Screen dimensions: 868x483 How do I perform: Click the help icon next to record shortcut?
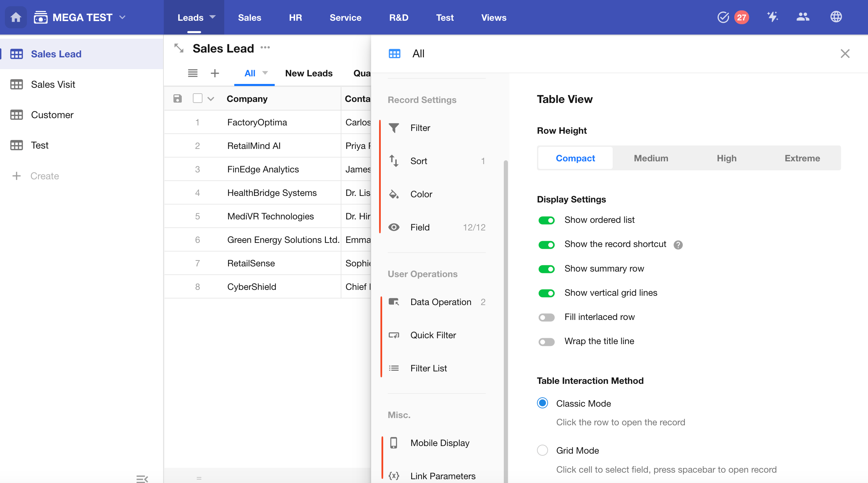[678, 245]
